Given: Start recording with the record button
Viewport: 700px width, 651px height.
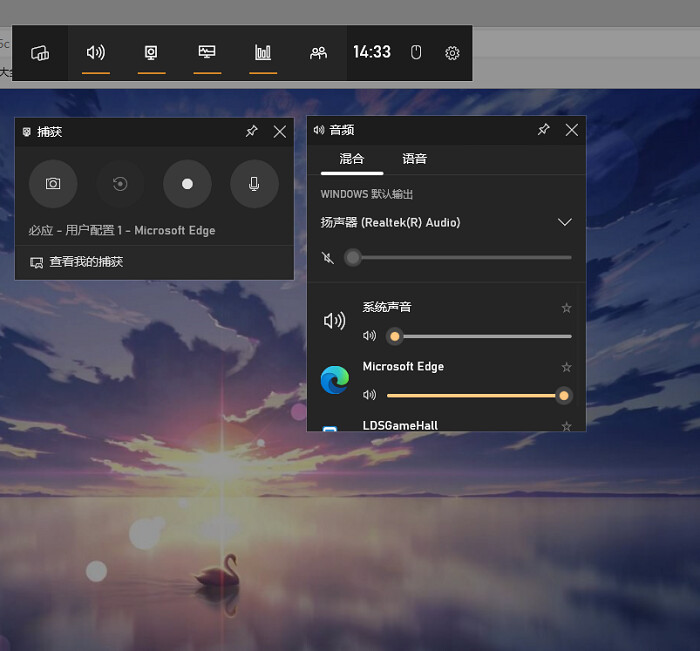Looking at the screenshot, I should coord(188,184).
